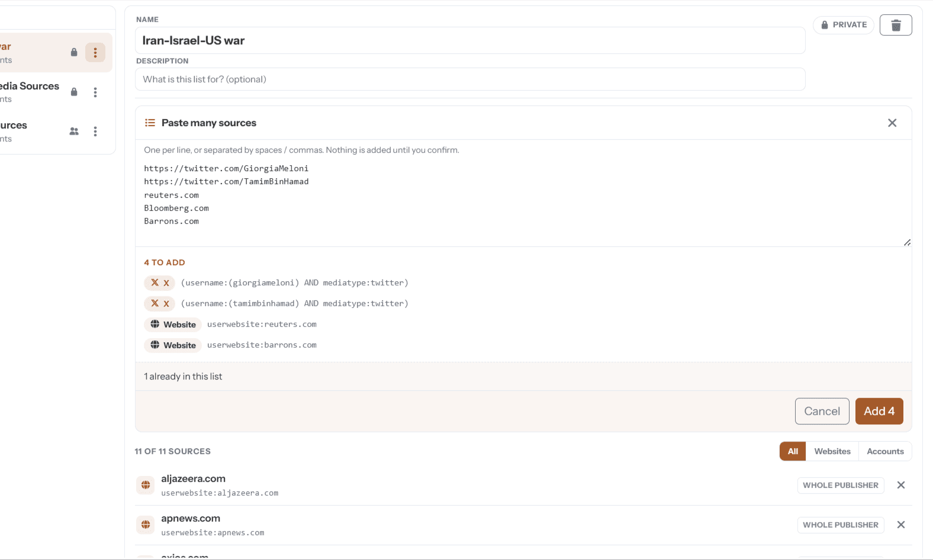
Task: Click the globe icon next to apnews.com
Action: tap(146, 525)
